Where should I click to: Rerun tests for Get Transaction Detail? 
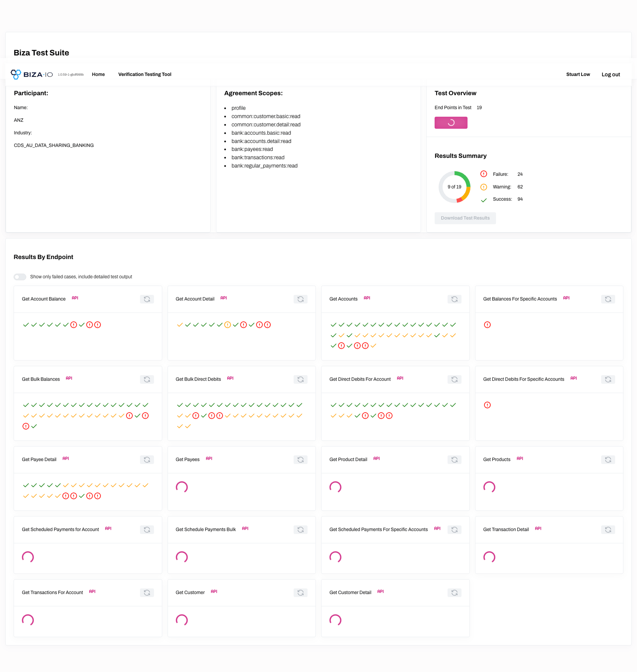pyautogui.click(x=608, y=530)
